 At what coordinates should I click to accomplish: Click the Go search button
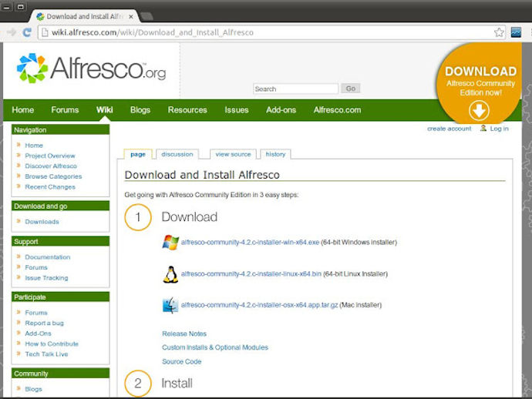(x=351, y=89)
